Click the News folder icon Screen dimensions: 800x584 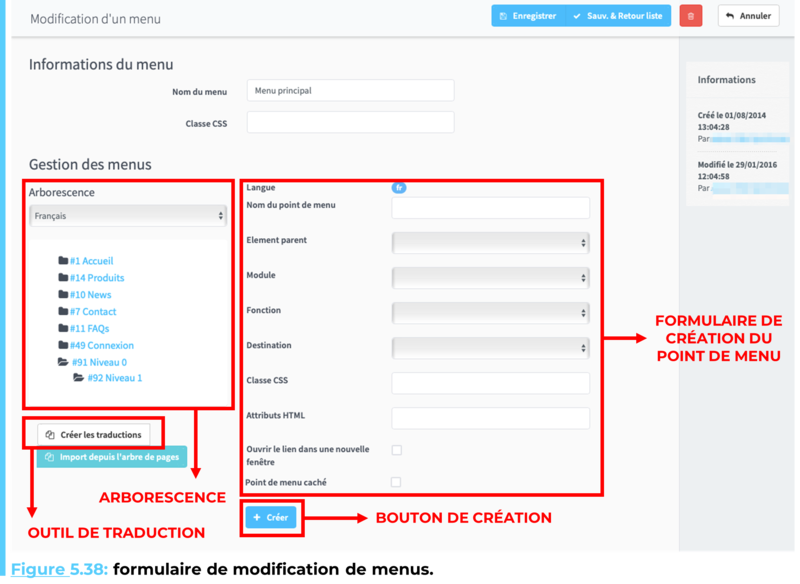click(63, 294)
